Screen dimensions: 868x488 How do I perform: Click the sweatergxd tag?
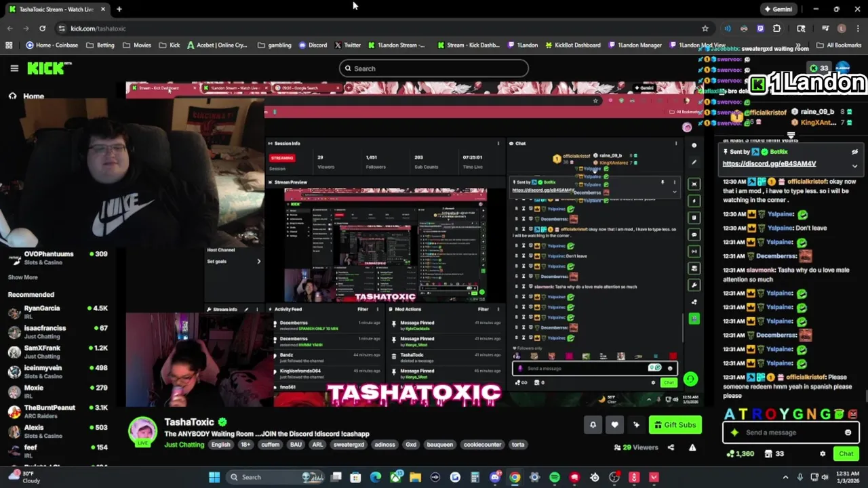(x=349, y=445)
